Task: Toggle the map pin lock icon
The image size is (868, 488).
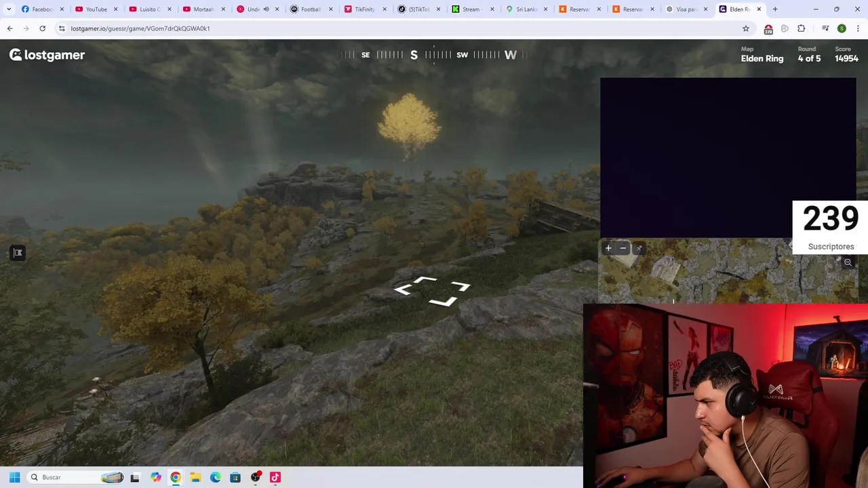Action: (639, 248)
